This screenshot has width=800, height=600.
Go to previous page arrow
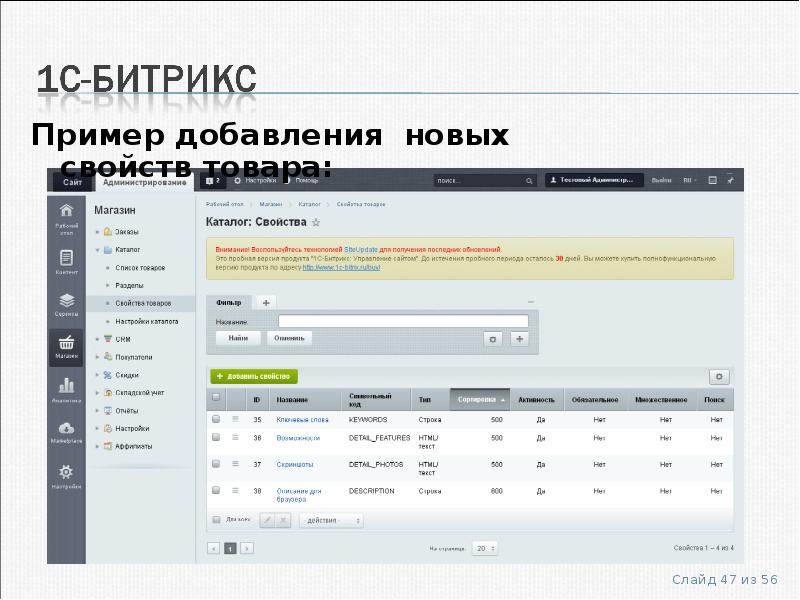pyautogui.click(x=213, y=548)
